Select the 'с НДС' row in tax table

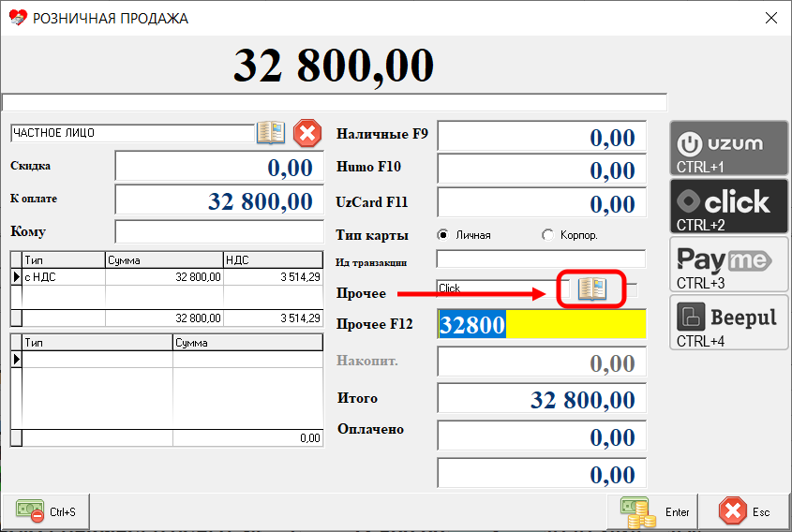(167, 276)
